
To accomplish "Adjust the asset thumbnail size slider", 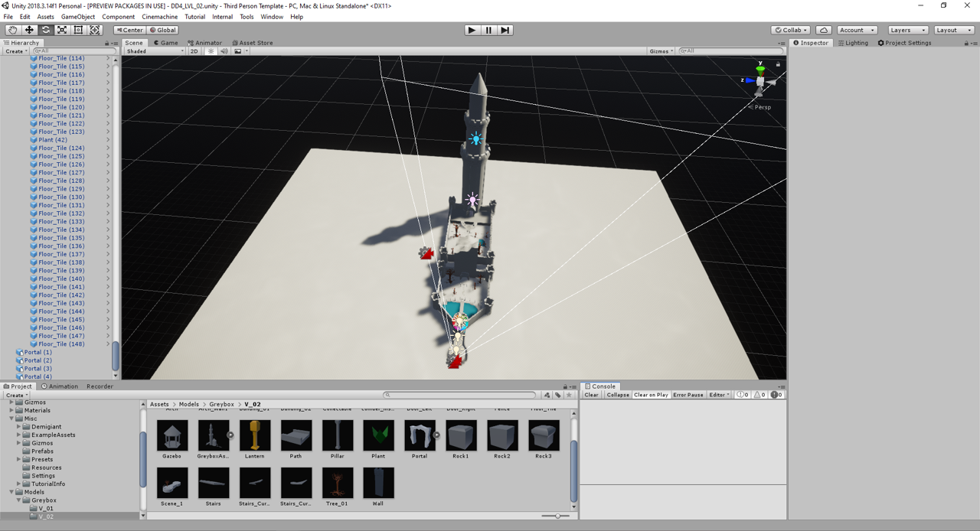I will 557,516.
